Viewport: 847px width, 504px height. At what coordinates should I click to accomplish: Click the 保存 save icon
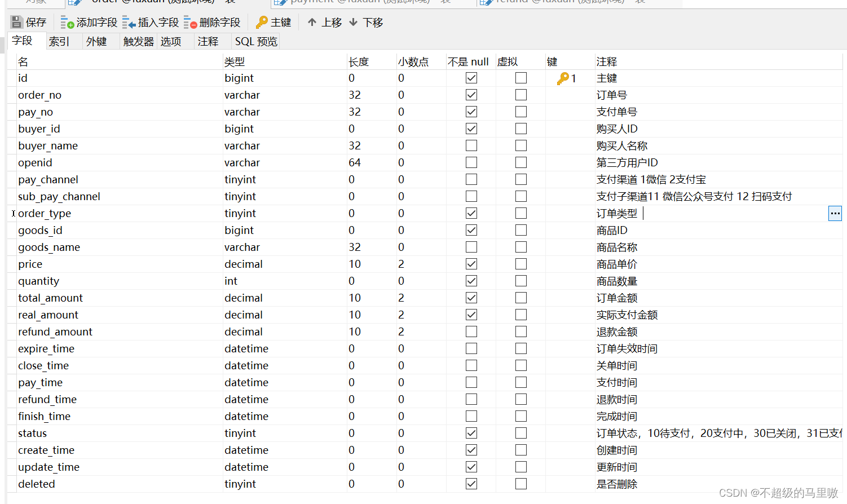click(x=17, y=22)
